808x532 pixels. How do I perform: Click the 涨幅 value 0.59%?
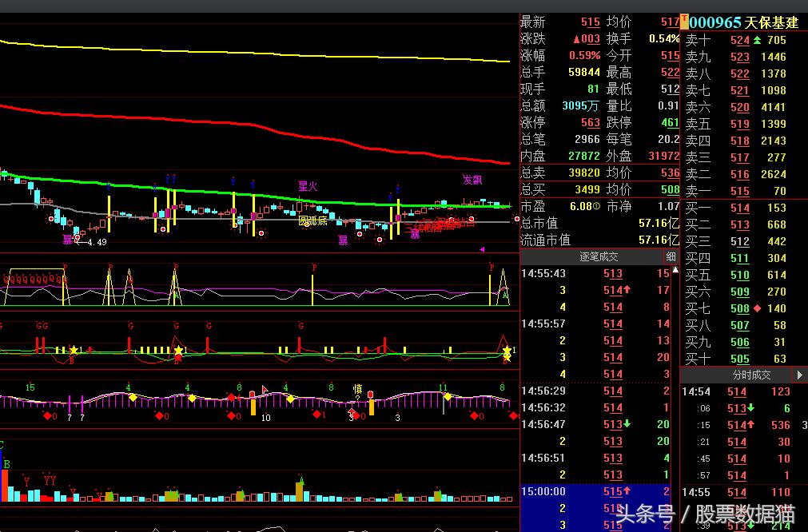tap(585, 55)
